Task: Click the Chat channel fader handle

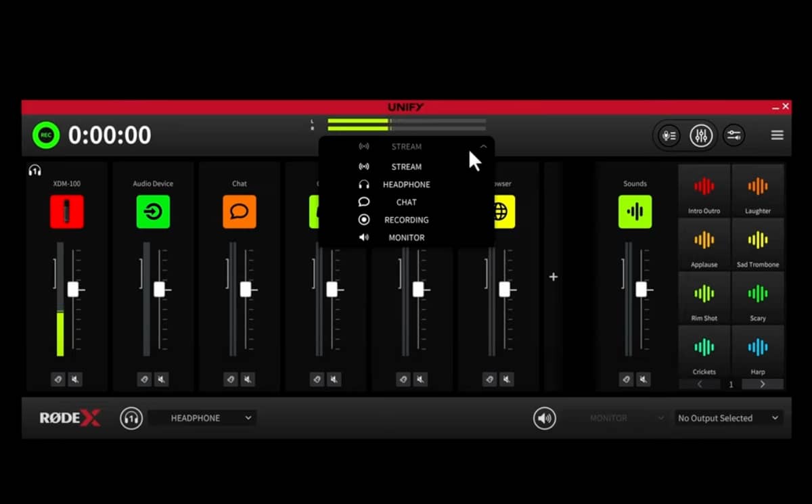Action: [x=246, y=290]
